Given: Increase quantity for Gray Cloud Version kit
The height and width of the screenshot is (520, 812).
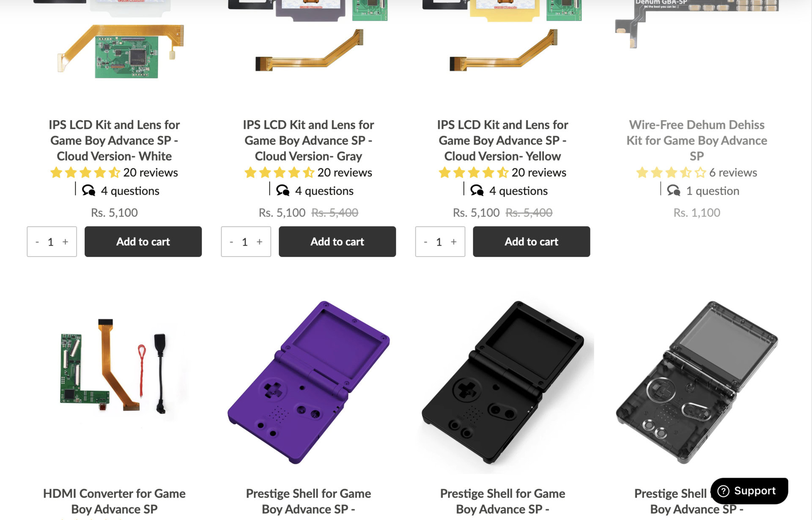Looking at the screenshot, I should click(259, 242).
